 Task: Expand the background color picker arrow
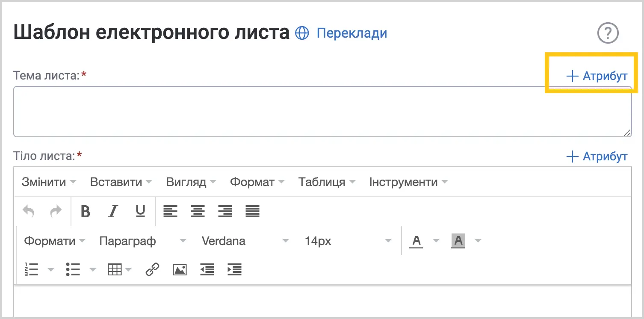[478, 241]
